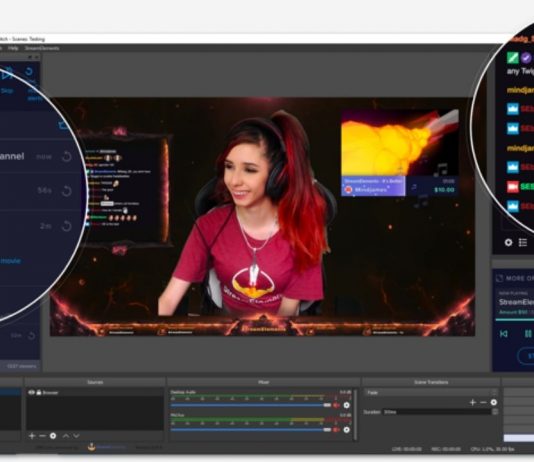
Task: Move source down with the down arrow
Action: [76, 436]
